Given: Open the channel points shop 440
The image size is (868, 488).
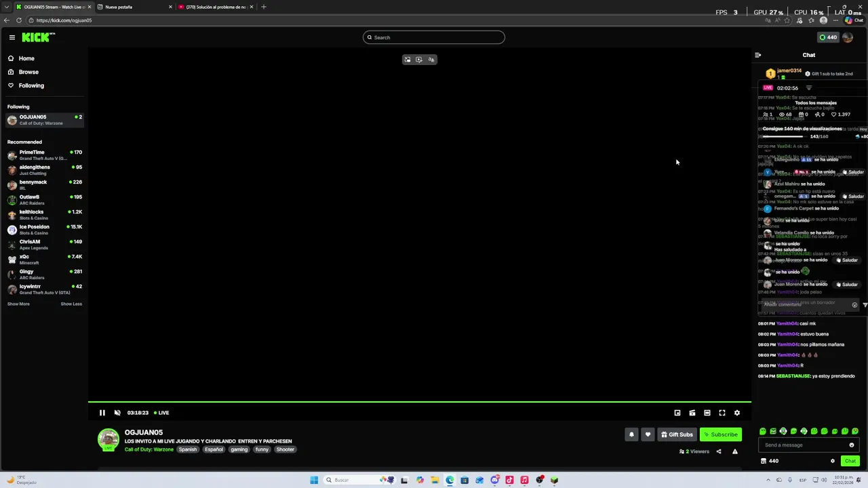Looking at the screenshot, I should [x=769, y=461].
